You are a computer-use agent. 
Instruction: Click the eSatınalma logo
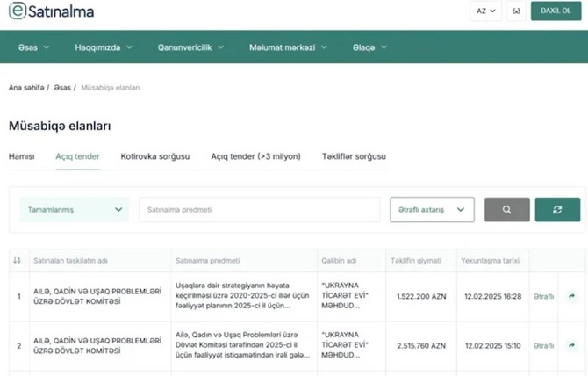click(x=52, y=11)
